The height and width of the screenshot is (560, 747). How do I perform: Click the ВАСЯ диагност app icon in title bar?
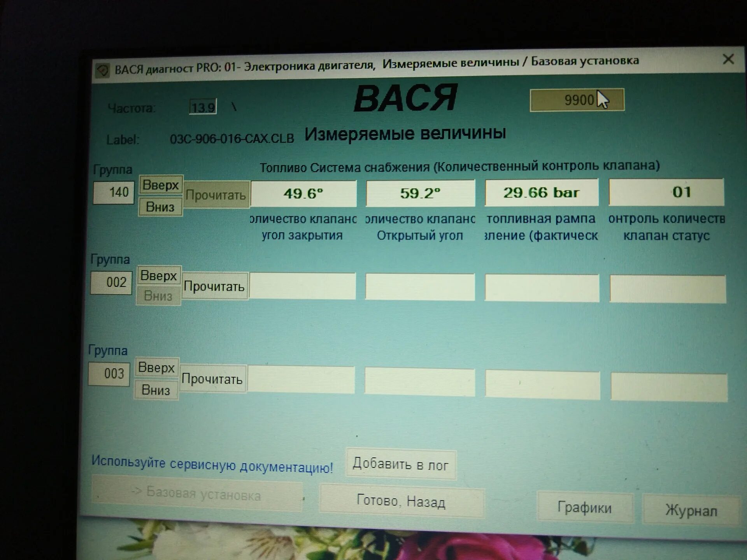[x=103, y=71]
